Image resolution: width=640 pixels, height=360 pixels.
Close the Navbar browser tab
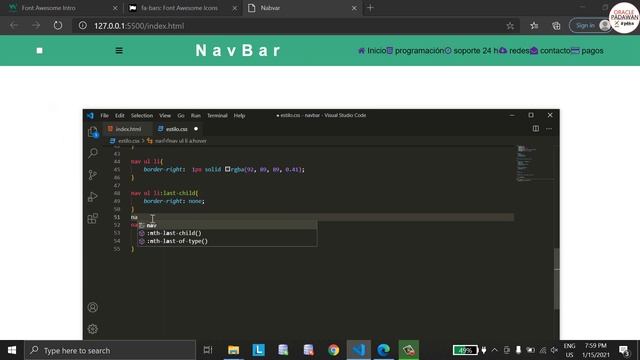coord(354,8)
